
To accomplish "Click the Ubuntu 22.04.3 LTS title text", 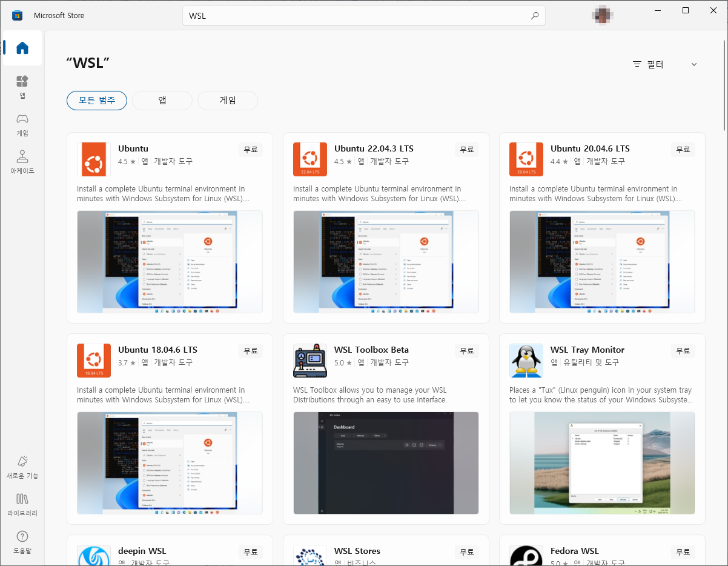I will pyautogui.click(x=374, y=148).
